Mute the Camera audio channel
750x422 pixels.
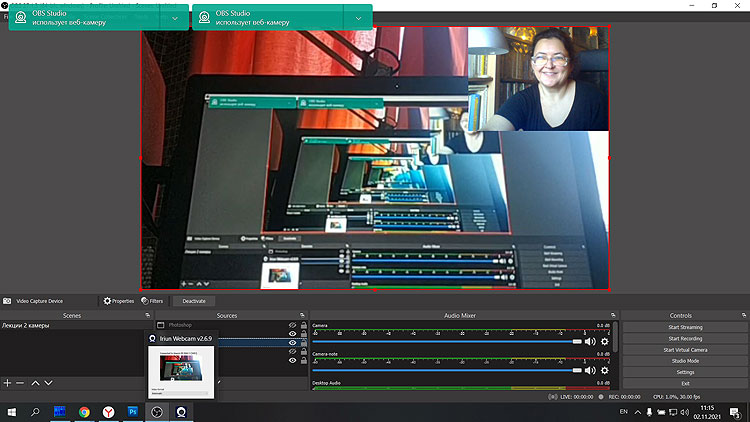(590, 342)
